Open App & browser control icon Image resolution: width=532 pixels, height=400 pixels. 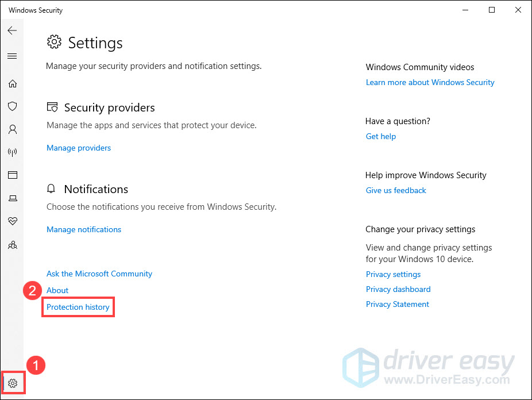[12, 175]
